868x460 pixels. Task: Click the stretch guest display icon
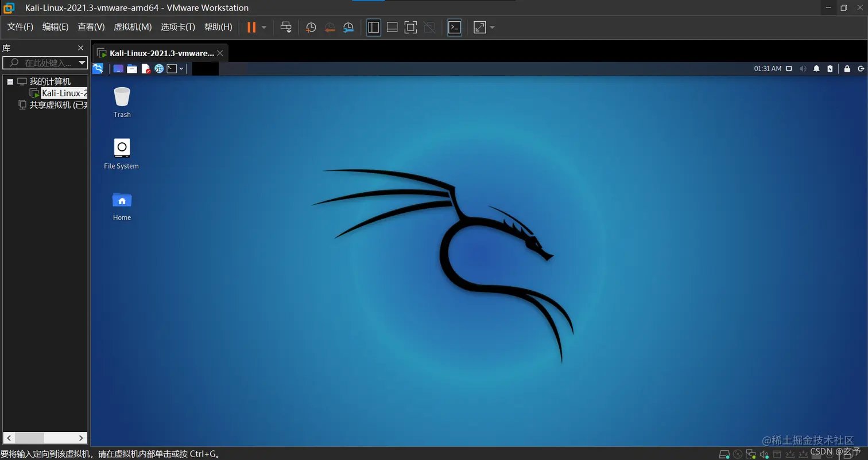click(x=479, y=27)
